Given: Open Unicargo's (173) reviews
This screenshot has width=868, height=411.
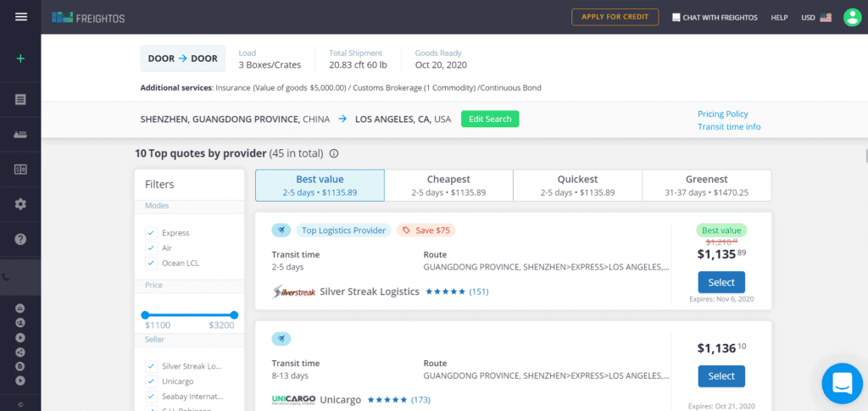Looking at the screenshot, I should (420, 399).
